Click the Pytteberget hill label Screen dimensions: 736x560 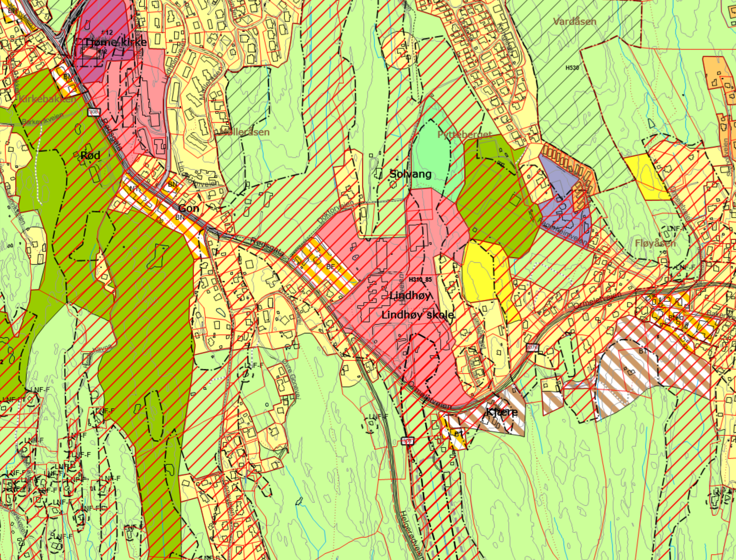click(x=465, y=135)
